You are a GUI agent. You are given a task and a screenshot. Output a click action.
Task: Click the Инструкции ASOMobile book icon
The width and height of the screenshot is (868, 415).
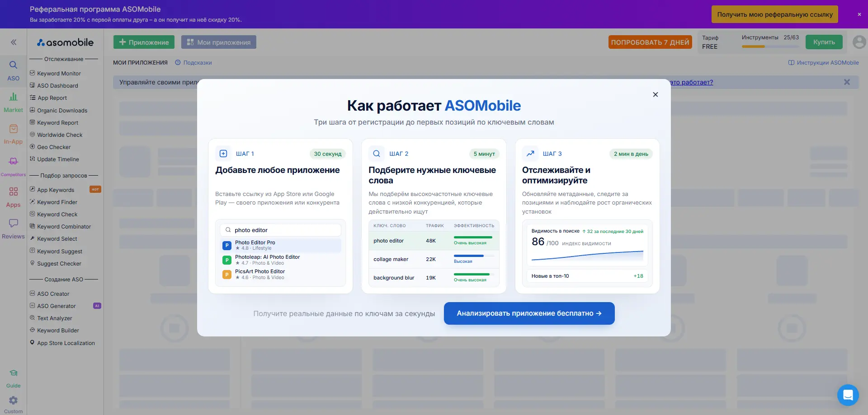pyautogui.click(x=791, y=63)
